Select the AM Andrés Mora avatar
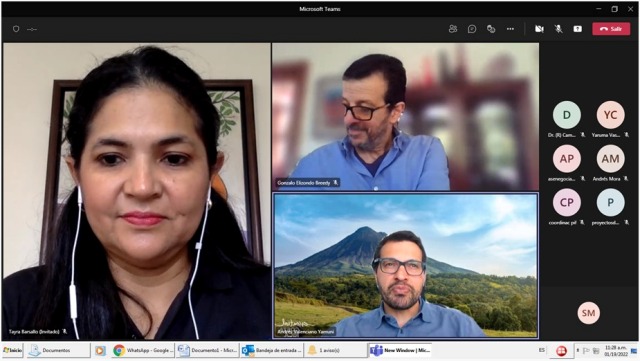Screen dimensions: 640x361 (x=610, y=159)
